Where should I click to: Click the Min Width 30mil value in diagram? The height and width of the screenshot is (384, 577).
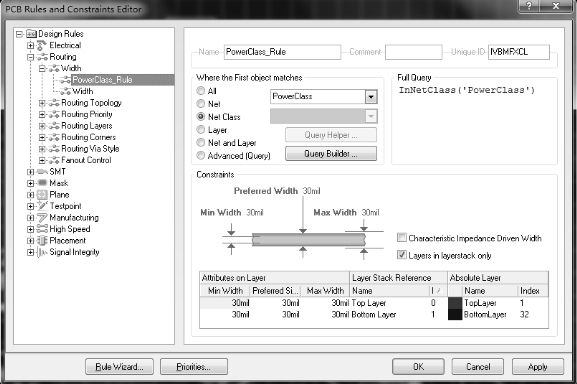pos(255,213)
